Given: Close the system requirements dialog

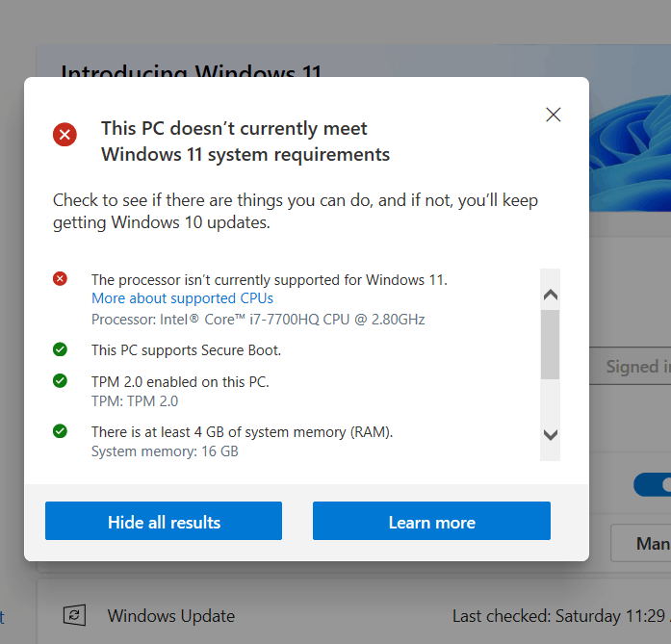Looking at the screenshot, I should point(553,115).
